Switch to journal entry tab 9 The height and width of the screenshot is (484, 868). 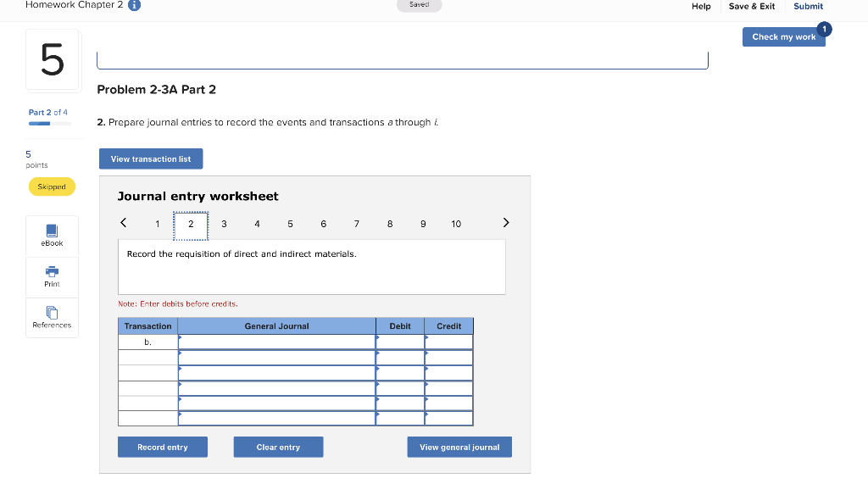[x=423, y=224]
